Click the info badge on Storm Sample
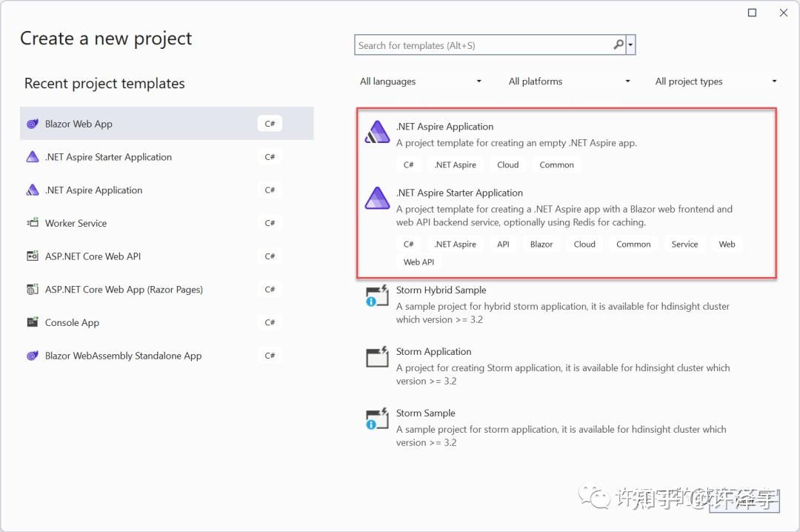This screenshot has width=800, height=532. pos(370,425)
